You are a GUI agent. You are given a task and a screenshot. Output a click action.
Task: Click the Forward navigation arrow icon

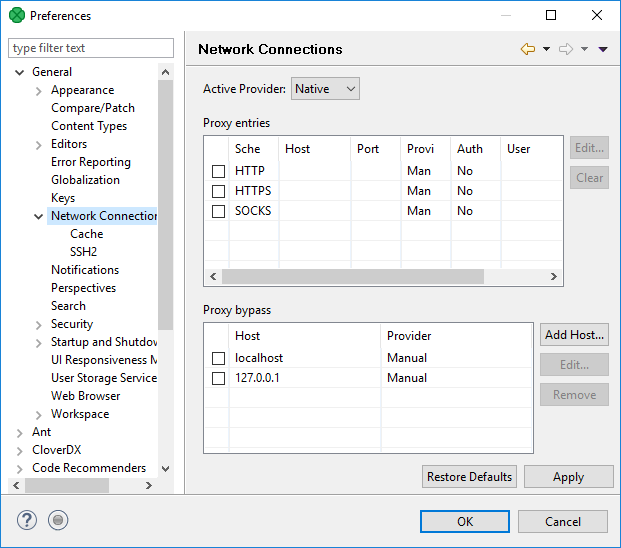566,49
